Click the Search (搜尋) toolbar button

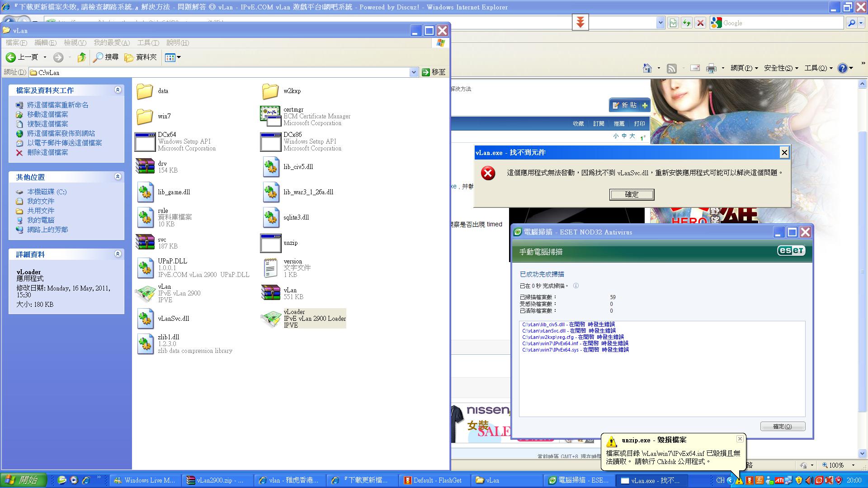click(x=106, y=57)
